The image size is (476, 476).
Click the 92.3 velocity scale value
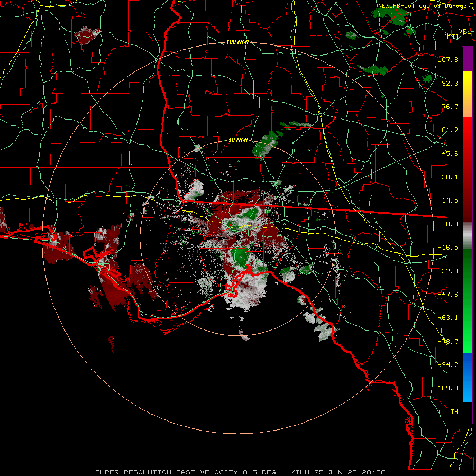(x=450, y=83)
